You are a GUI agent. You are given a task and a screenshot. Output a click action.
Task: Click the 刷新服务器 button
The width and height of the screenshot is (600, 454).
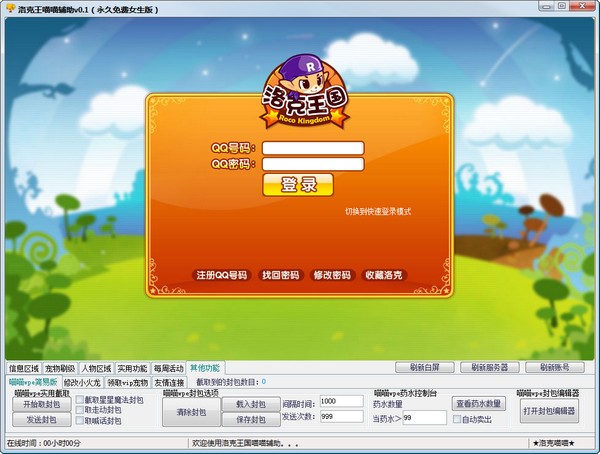point(490,367)
